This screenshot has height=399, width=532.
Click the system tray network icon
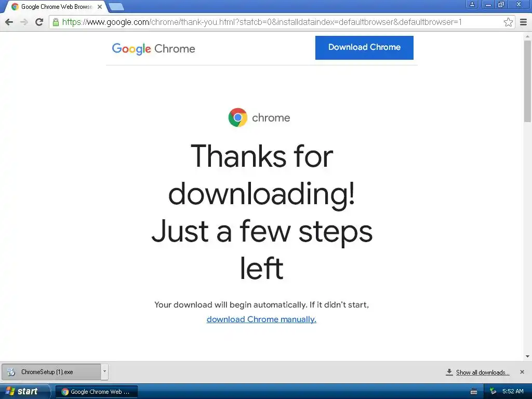coord(494,392)
